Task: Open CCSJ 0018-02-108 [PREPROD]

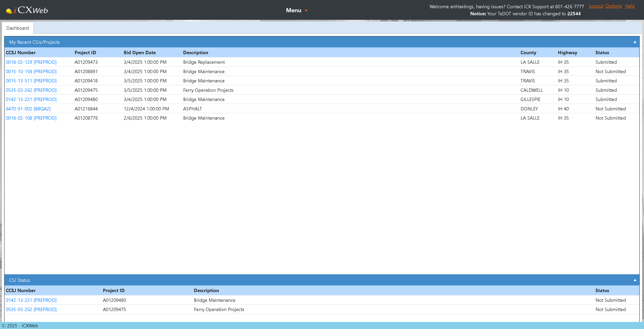Action: click(x=31, y=118)
